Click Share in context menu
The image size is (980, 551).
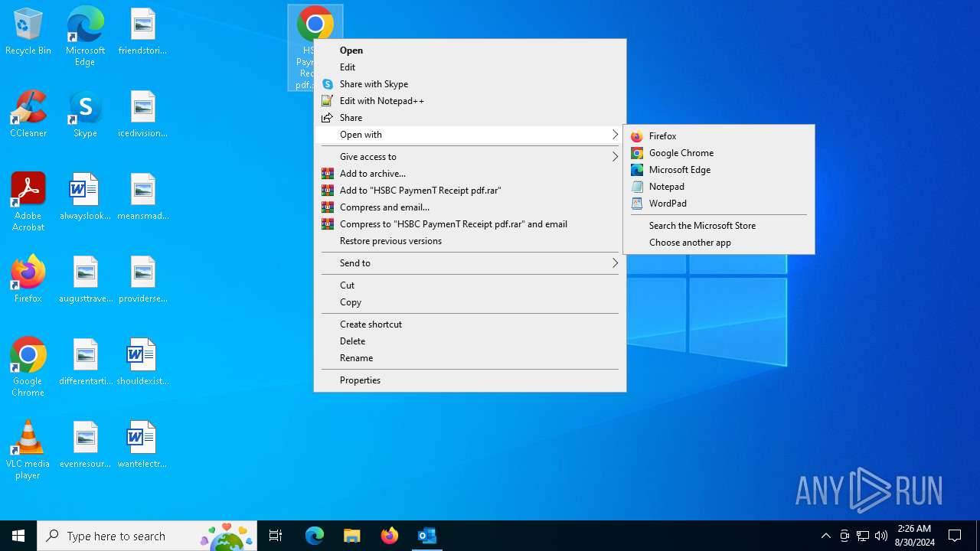pos(470,118)
